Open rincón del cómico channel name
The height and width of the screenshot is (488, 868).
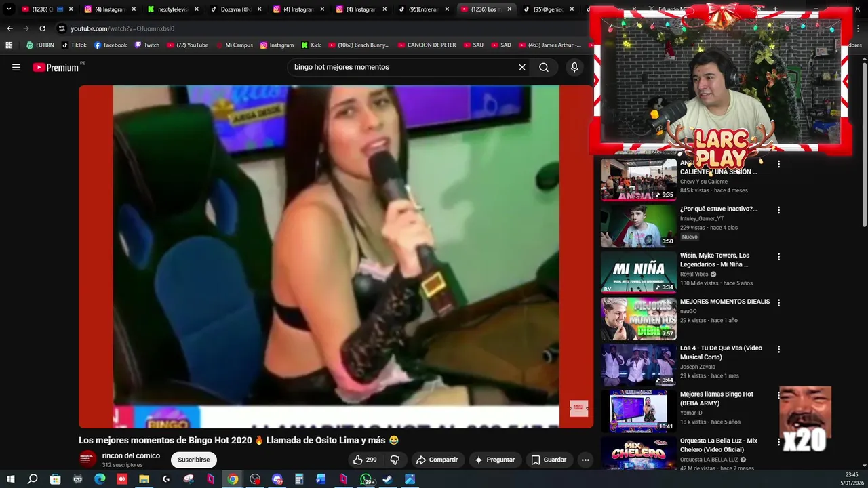pos(131,455)
